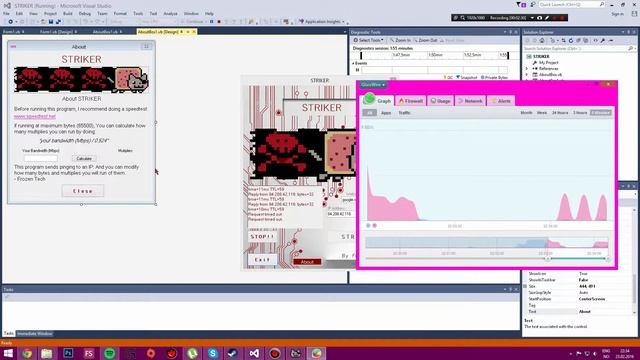Switch to GlassWire Firewall tab

coord(411,101)
